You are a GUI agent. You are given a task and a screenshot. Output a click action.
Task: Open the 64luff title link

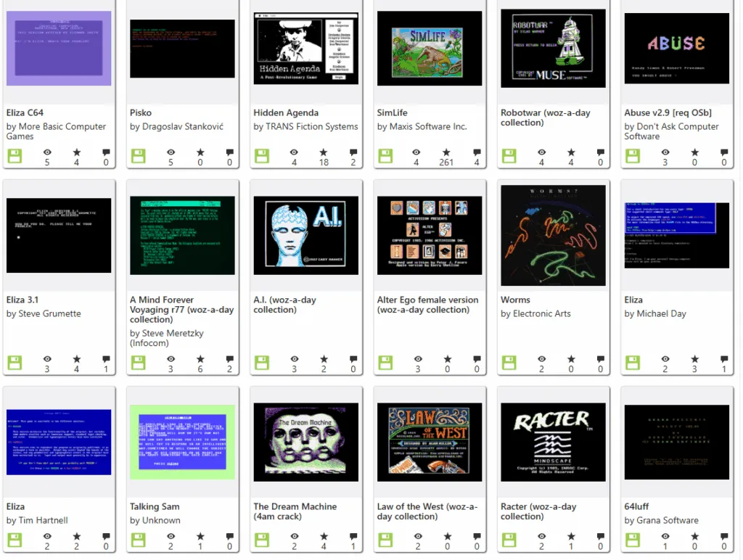636,506
